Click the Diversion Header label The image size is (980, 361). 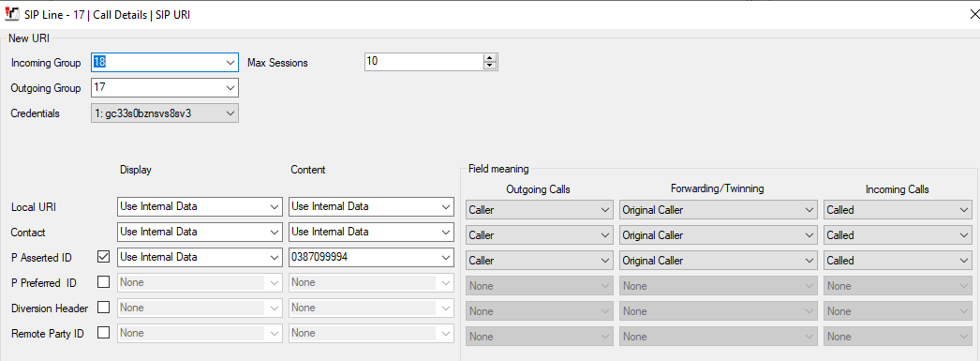point(50,308)
